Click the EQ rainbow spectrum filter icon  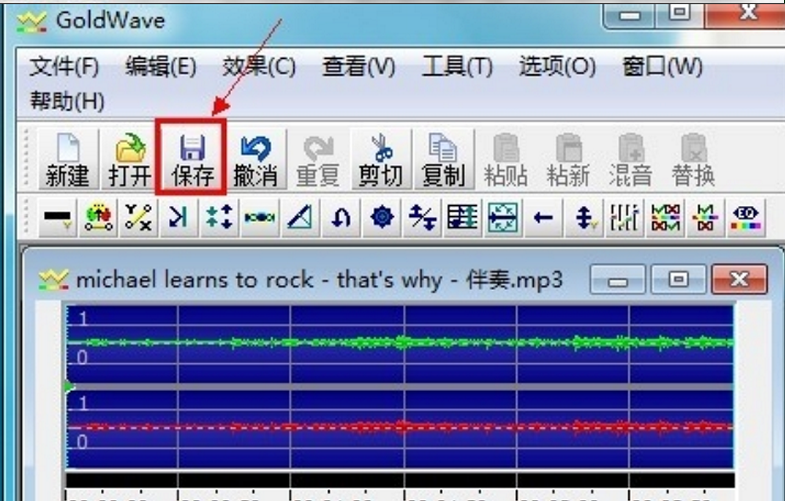click(746, 218)
